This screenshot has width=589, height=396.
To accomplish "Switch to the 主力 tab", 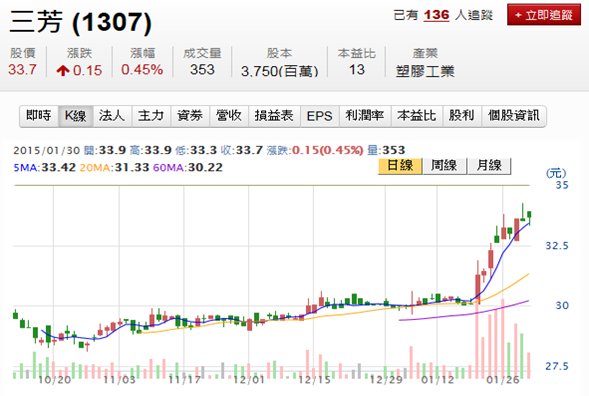I will (x=151, y=116).
